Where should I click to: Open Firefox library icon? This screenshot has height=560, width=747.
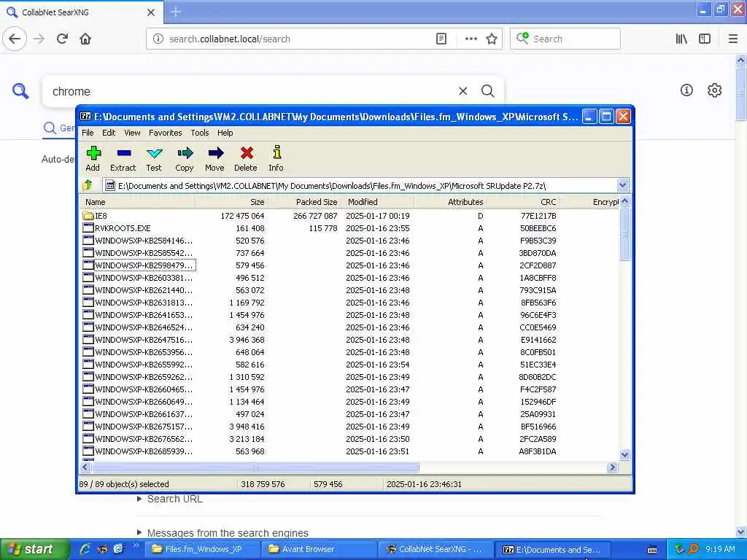pyautogui.click(x=681, y=39)
